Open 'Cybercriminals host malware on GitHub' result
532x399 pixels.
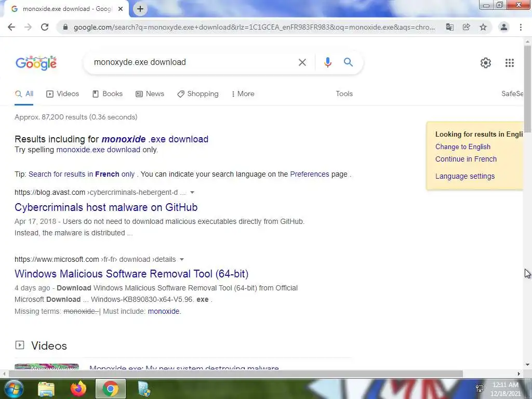[106, 207]
